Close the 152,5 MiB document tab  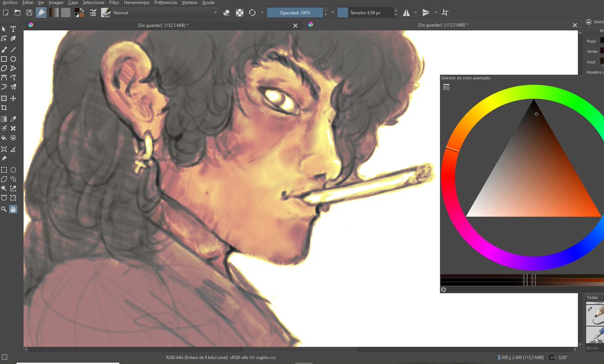[x=296, y=25]
